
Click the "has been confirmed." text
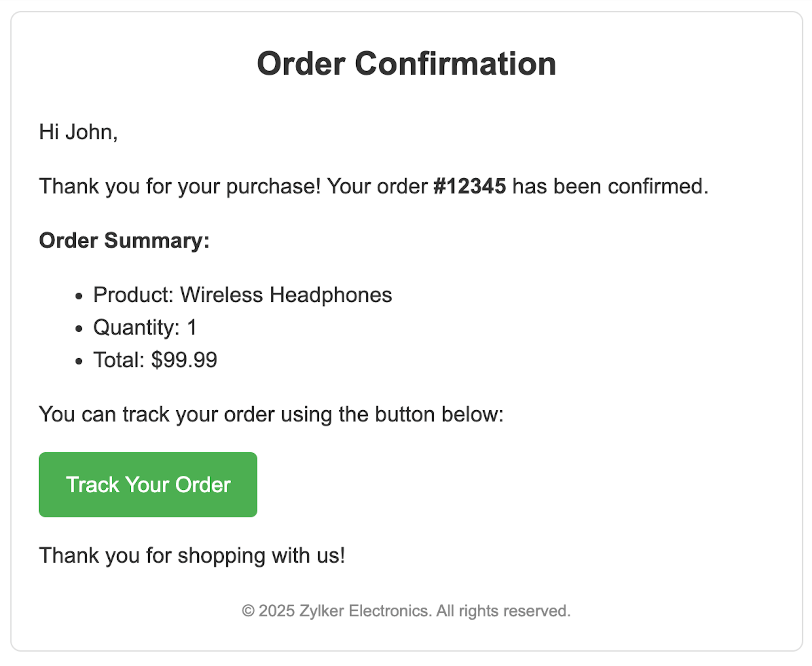click(610, 186)
